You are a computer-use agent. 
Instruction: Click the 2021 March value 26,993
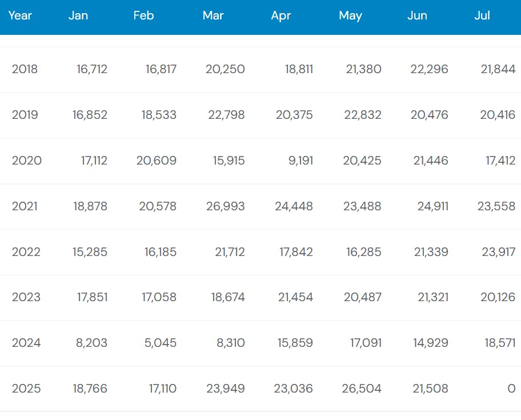(225, 206)
